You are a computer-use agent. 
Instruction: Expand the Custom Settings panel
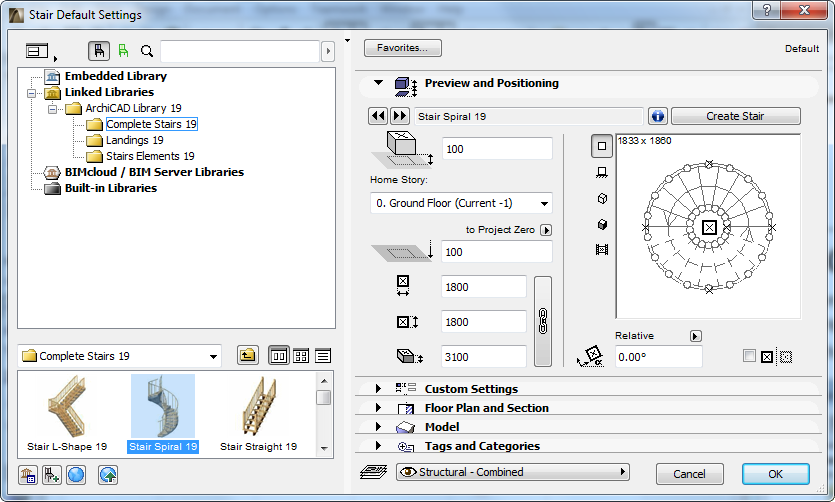pyautogui.click(x=378, y=389)
